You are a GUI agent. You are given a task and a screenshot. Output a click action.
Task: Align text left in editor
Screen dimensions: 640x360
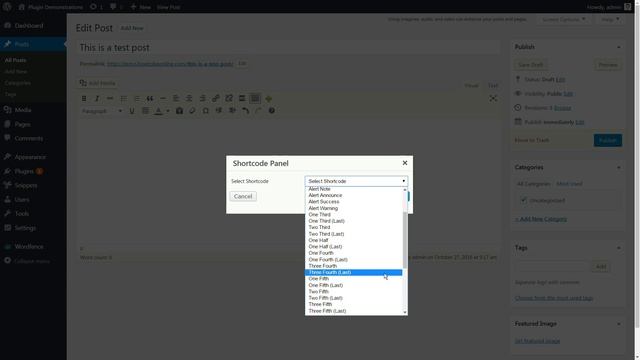[176, 98]
